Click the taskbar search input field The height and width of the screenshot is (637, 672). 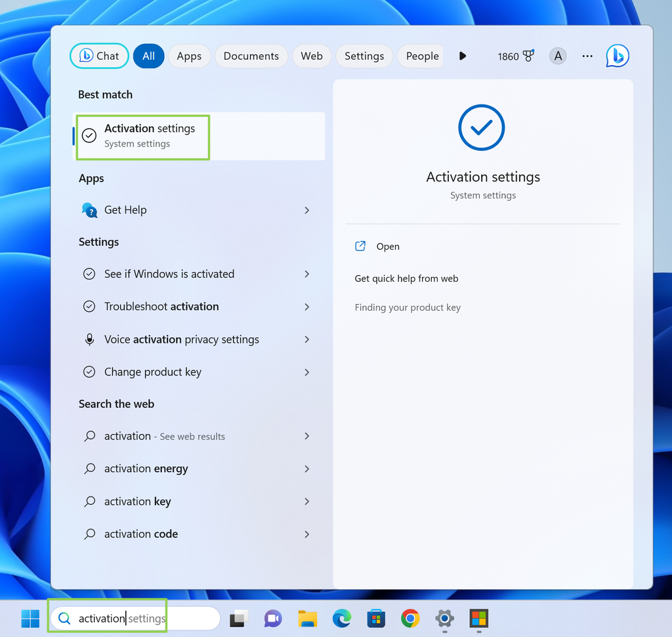(x=131, y=618)
